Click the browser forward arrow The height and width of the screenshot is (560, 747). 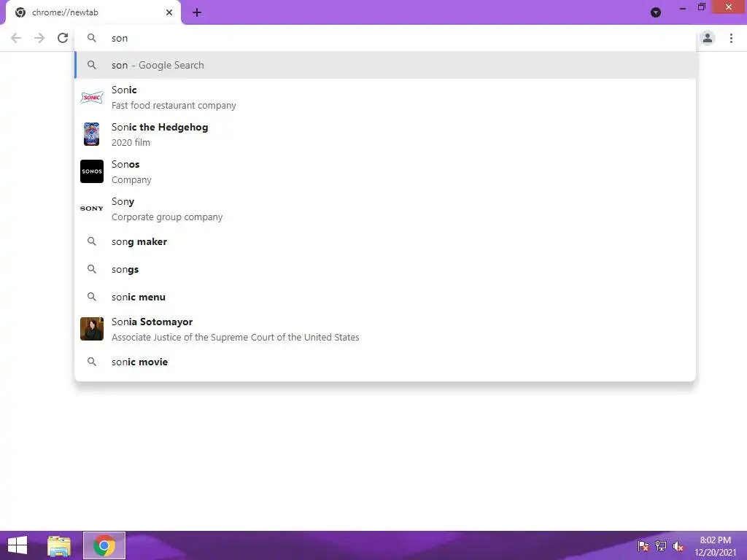click(x=39, y=38)
